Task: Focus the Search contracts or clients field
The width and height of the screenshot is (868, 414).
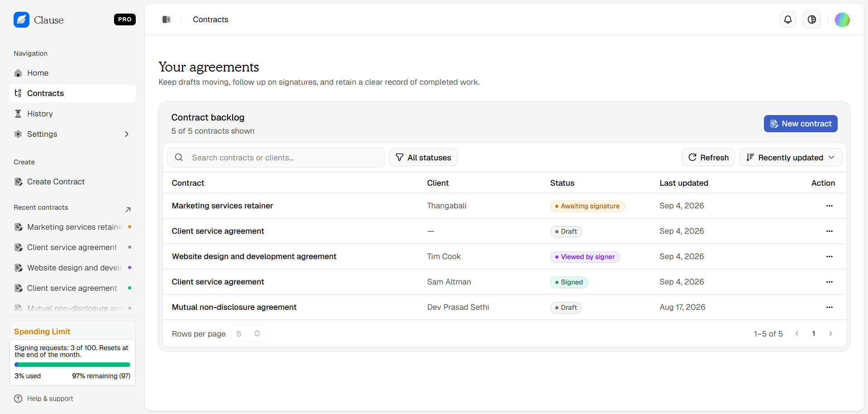Action: pyautogui.click(x=276, y=158)
